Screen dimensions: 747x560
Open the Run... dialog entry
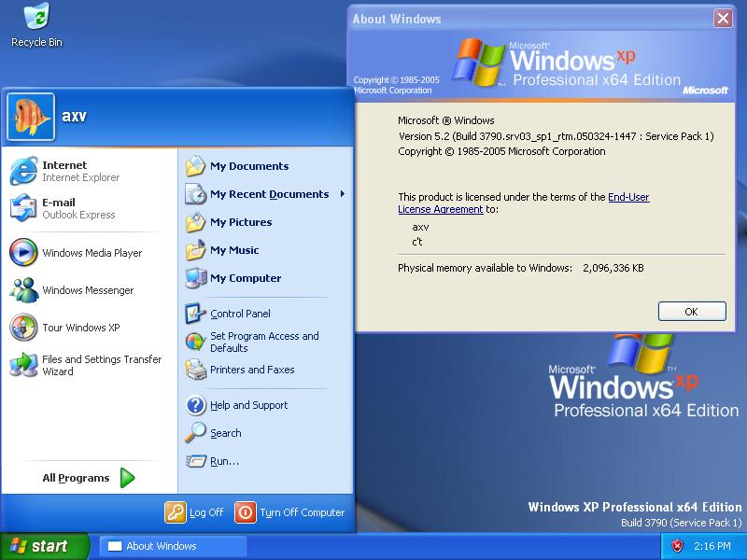[224, 461]
